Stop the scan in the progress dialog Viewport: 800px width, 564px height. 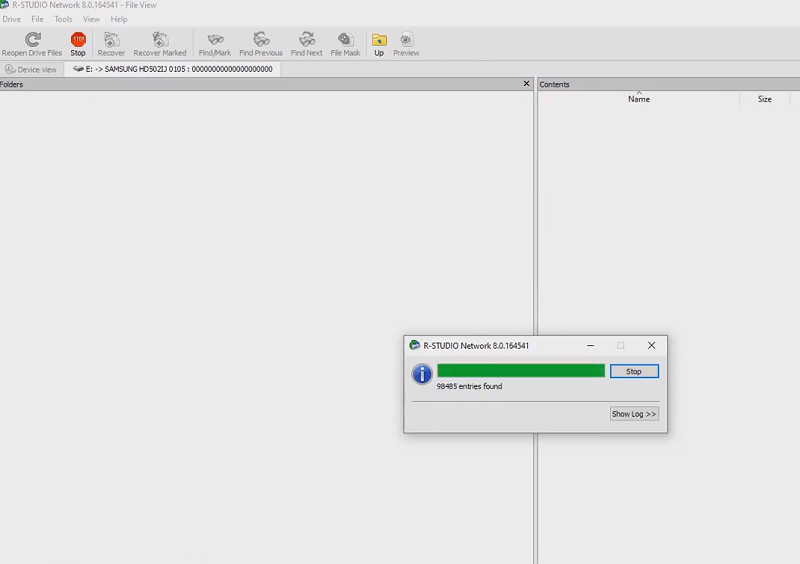634,371
